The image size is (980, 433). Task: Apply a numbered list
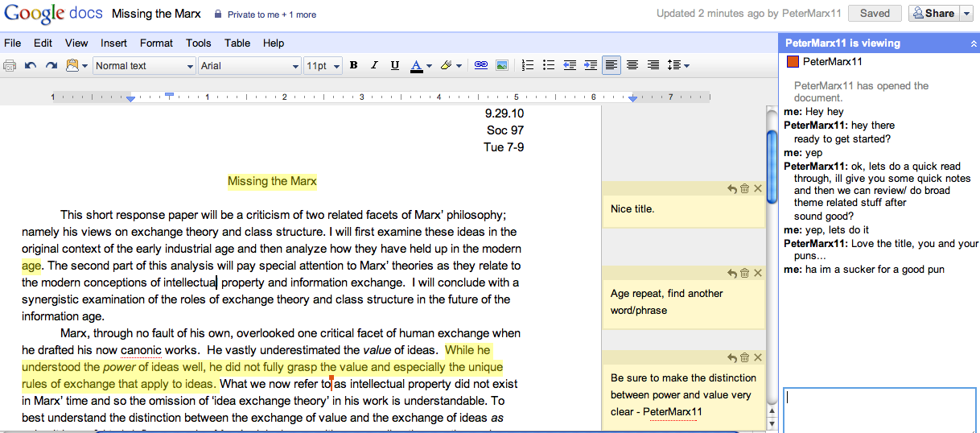click(528, 66)
